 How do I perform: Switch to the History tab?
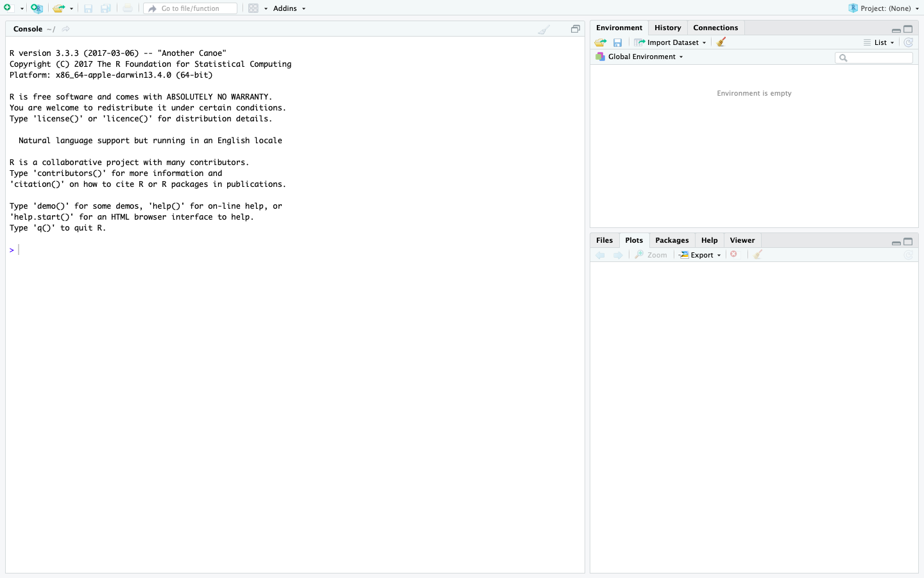tap(667, 28)
